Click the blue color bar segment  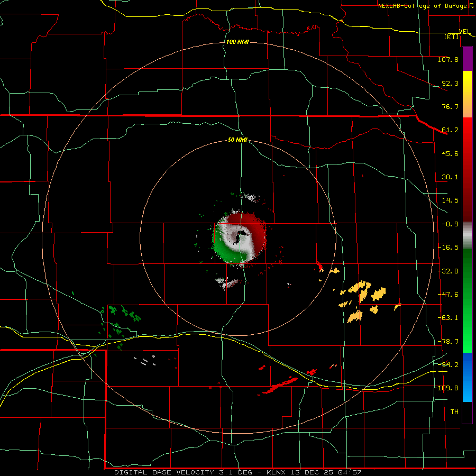[467, 377]
